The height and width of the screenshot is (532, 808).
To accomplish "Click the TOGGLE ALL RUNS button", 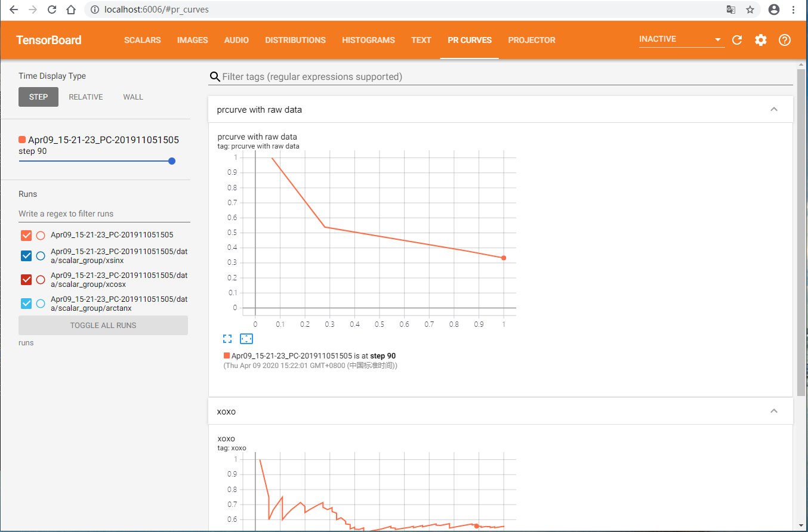I will 103,325.
